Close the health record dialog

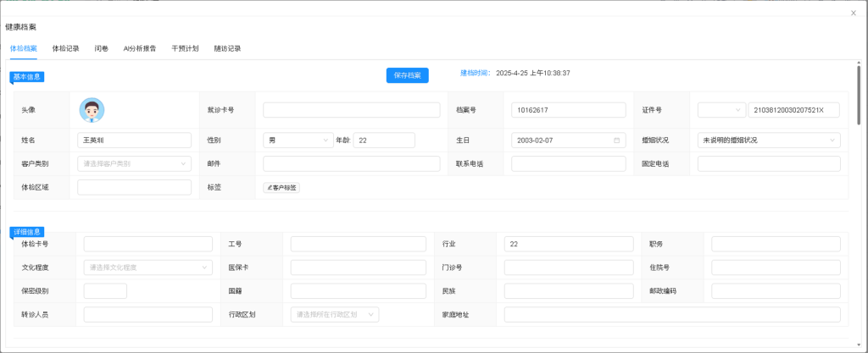pyautogui.click(x=853, y=13)
